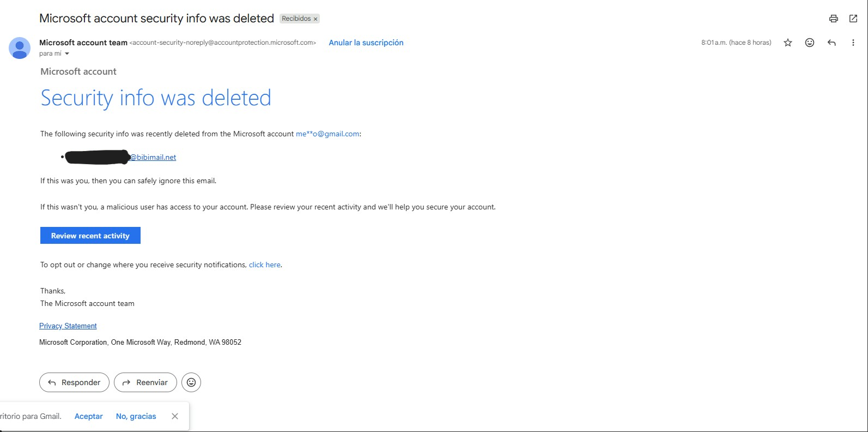Screen dimensions: 868x432
Task: Add emoji reaction from the header toolbar
Action: [810, 43]
